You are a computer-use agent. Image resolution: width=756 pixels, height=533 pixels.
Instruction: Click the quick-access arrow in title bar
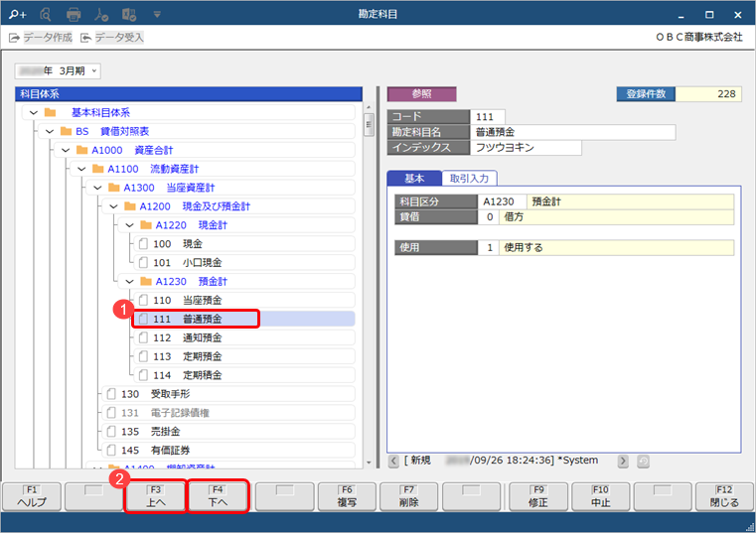[x=157, y=15]
